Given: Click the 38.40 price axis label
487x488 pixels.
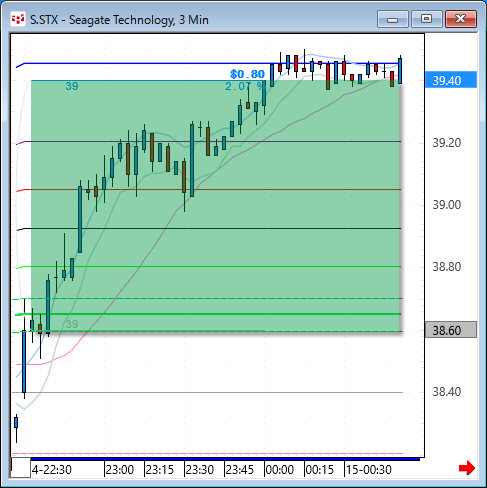Looking at the screenshot, I should pos(447,391).
